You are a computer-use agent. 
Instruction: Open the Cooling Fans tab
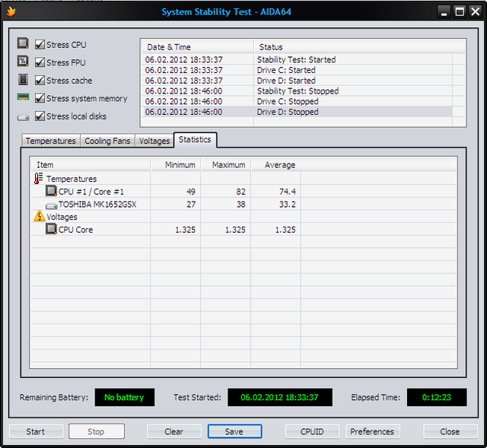(x=107, y=141)
